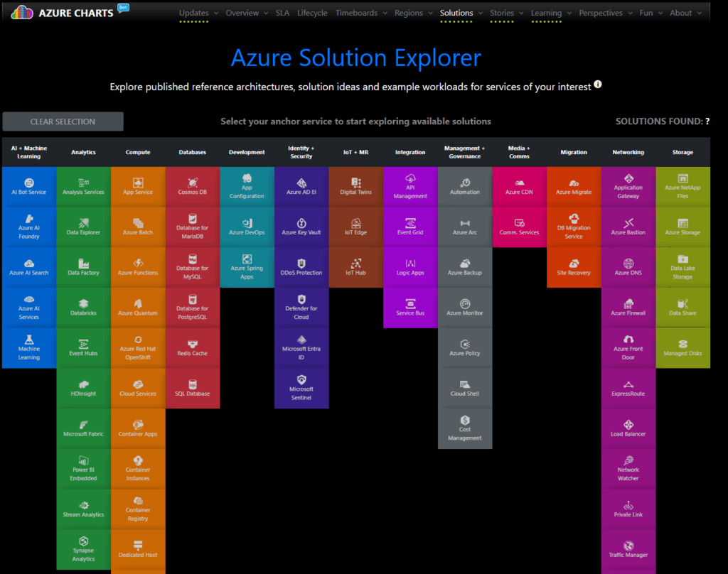Pick the IoT Hub tile
The width and height of the screenshot is (728, 574).
click(x=355, y=268)
